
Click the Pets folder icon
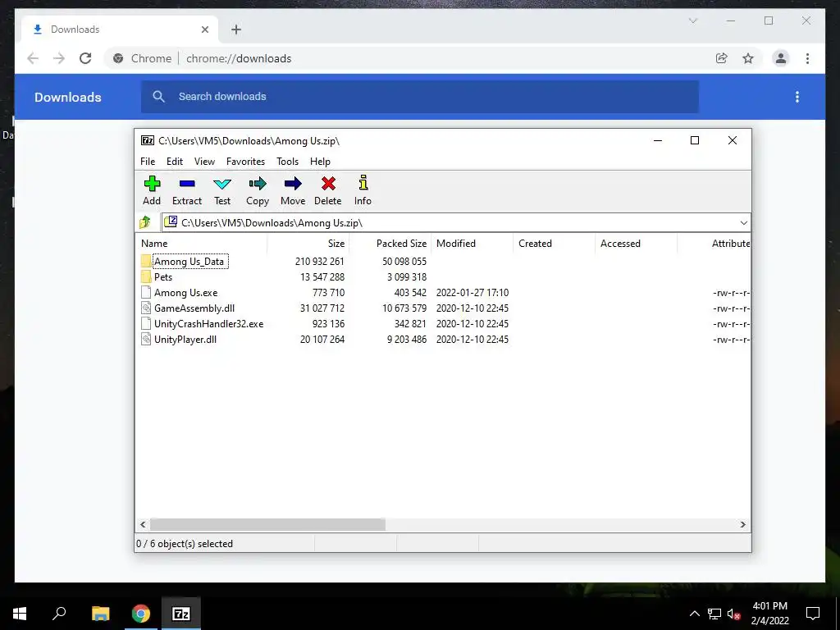(146, 277)
